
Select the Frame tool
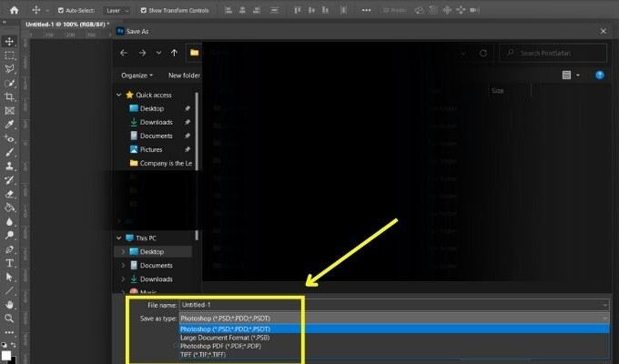[9, 110]
